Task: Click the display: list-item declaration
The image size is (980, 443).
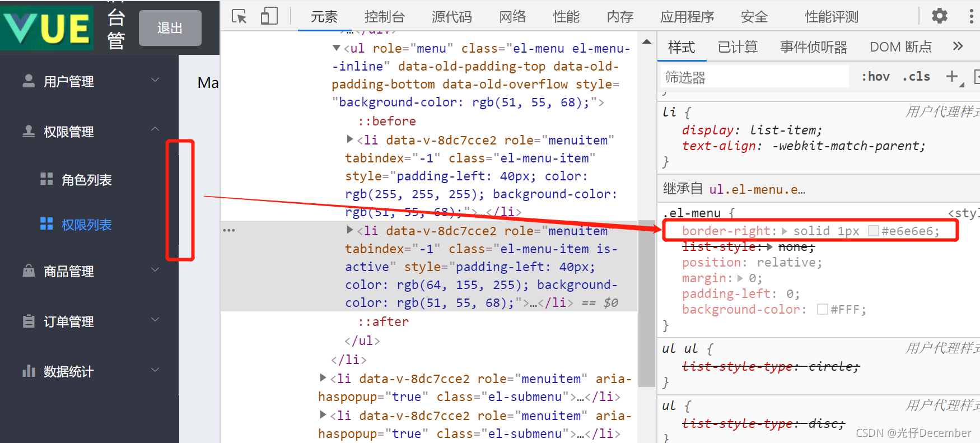Action: (x=752, y=130)
